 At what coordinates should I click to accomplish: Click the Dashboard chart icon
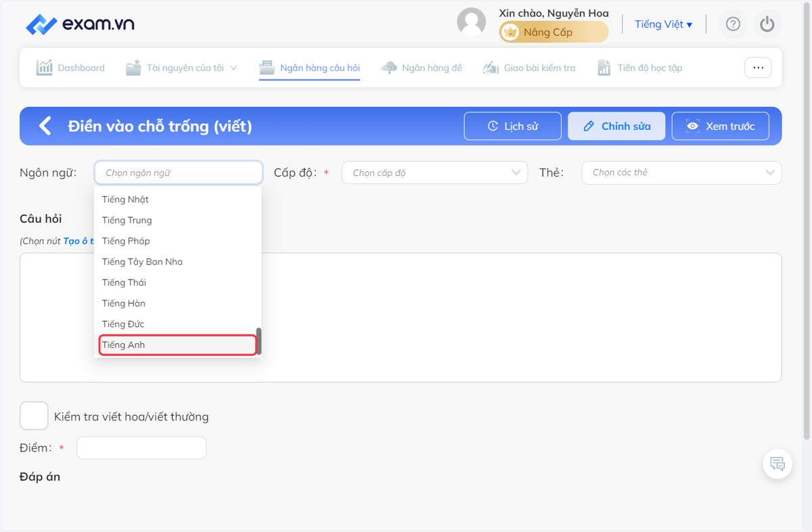(45, 68)
